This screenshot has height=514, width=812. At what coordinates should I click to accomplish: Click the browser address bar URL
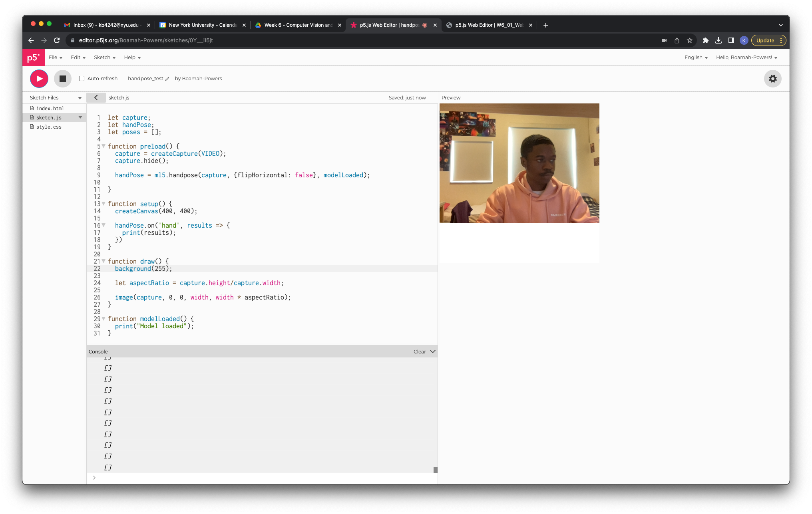pyautogui.click(x=146, y=40)
